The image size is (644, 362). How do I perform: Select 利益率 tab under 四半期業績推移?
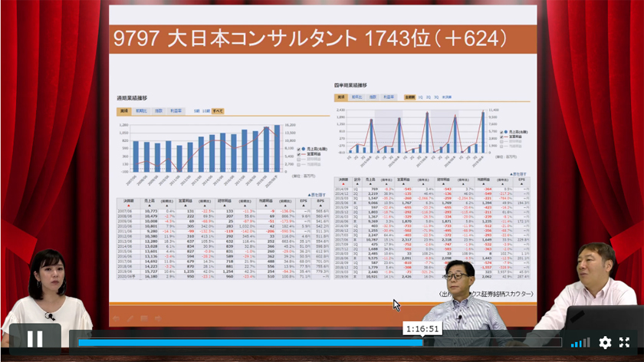pyautogui.click(x=389, y=97)
